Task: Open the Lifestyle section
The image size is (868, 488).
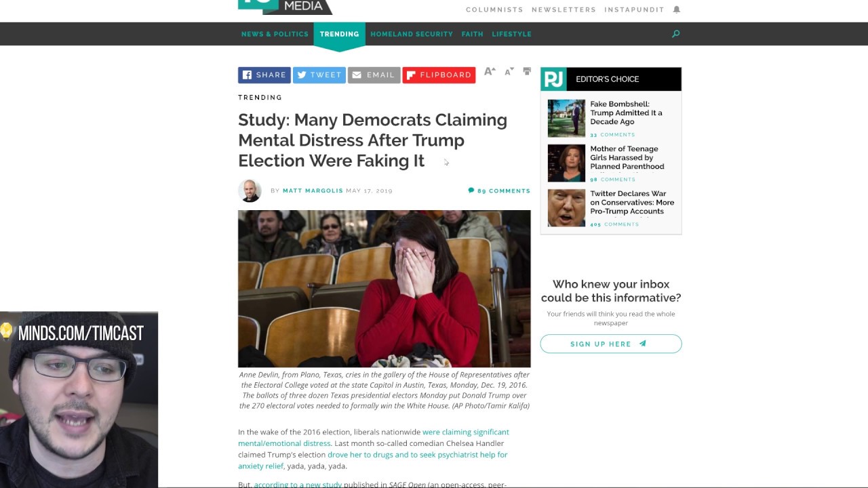Action: (511, 34)
